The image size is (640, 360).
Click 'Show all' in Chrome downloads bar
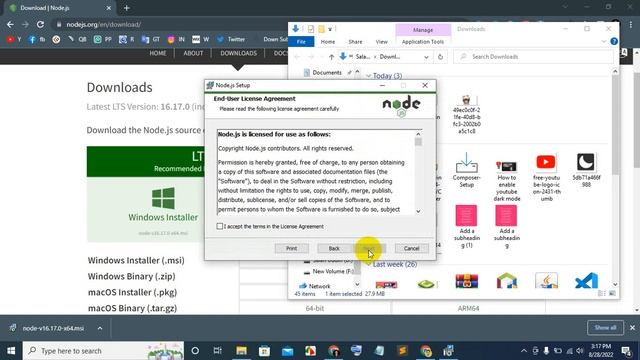coord(605,328)
